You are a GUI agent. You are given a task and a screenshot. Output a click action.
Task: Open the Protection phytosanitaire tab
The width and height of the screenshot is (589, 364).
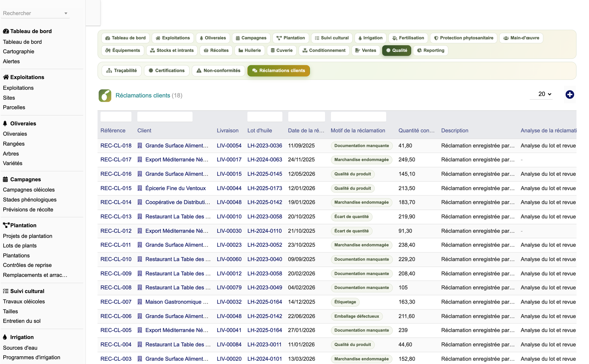[x=464, y=38]
